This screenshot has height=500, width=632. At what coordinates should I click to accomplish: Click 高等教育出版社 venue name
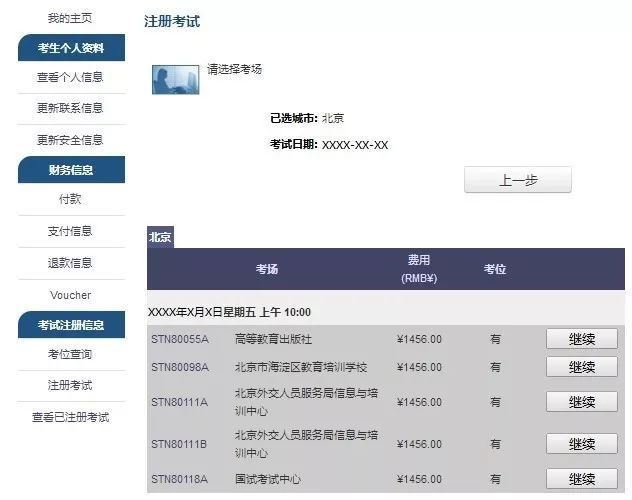point(273,339)
